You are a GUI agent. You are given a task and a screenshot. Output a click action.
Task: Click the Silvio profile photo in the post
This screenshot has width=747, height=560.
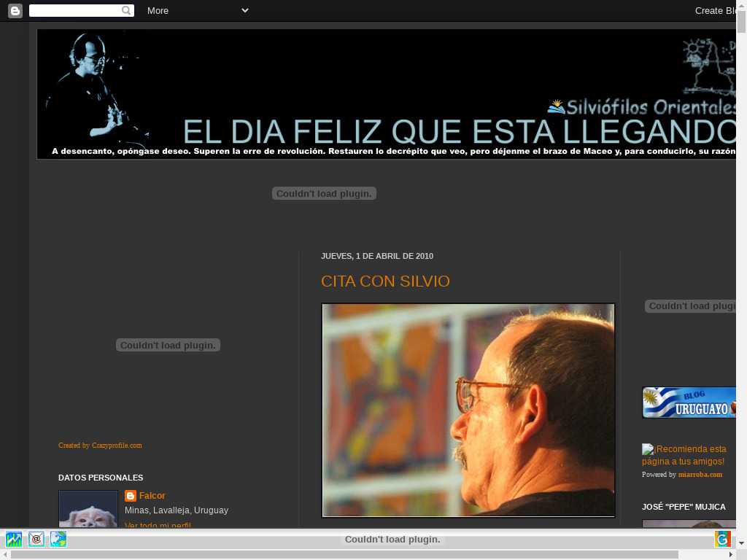pyautogui.click(x=468, y=410)
